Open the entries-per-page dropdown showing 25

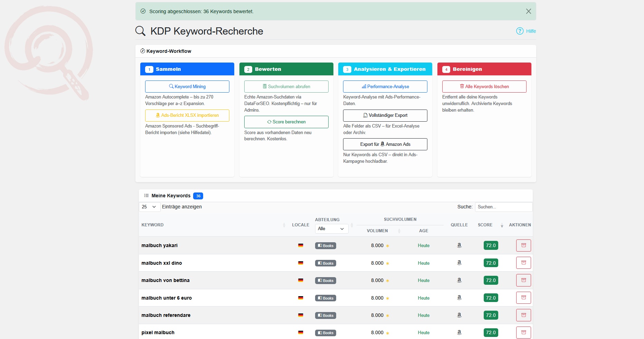[149, 207]
